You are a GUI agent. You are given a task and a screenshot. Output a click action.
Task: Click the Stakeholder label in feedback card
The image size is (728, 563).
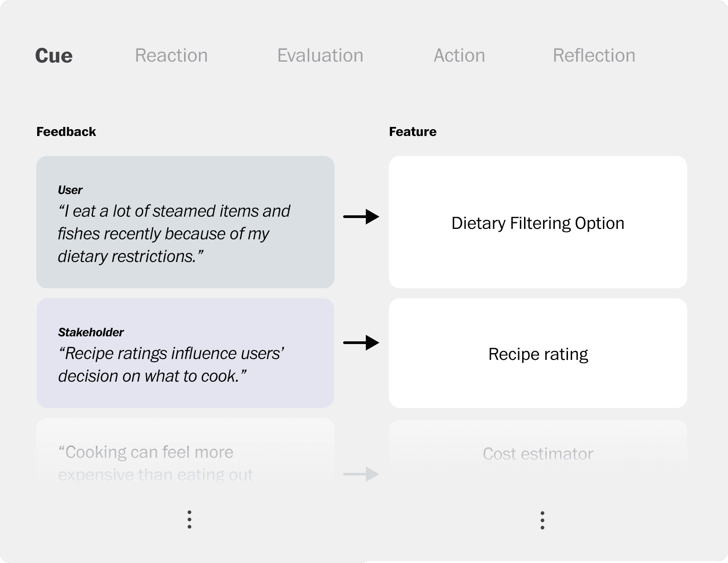coord(91,332)
